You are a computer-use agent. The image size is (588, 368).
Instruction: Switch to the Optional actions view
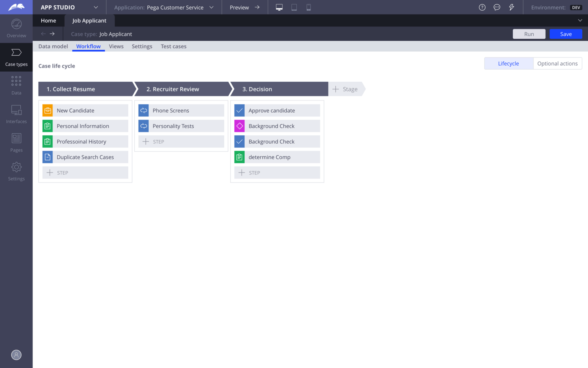(x=557, y=63)
